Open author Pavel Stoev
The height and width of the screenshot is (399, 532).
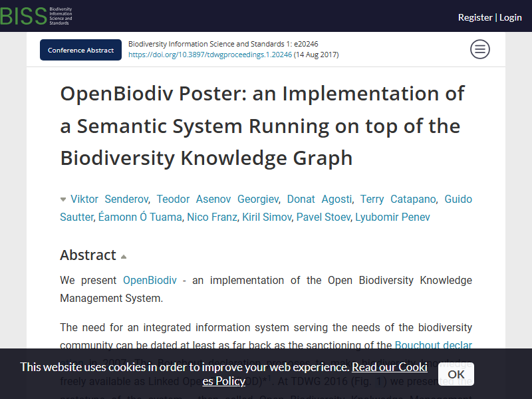[323, 217]
